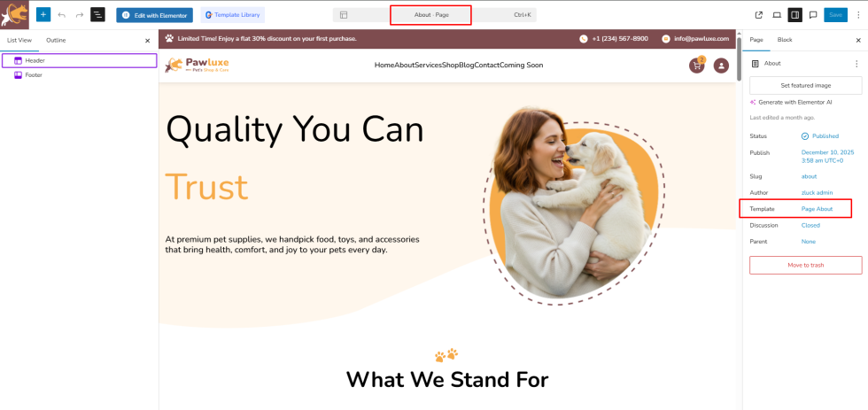The height and width of the screenshot is (410, 868).
Task: Toggle the document overview list icon
Action: [97, 14]
